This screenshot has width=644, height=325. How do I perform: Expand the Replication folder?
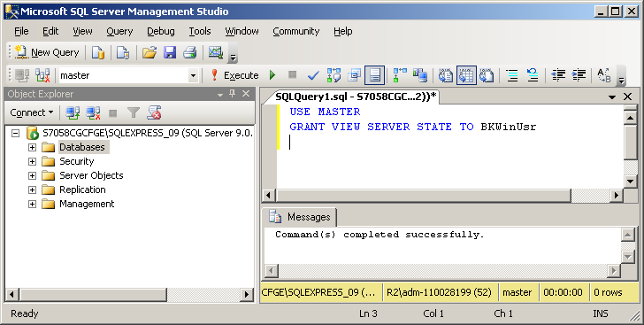[32, 190]
